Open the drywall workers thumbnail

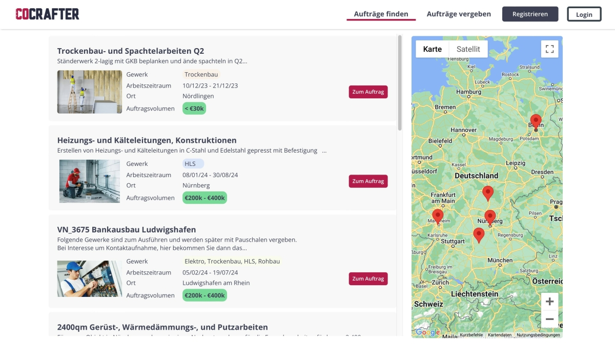[x=90, y=92]
